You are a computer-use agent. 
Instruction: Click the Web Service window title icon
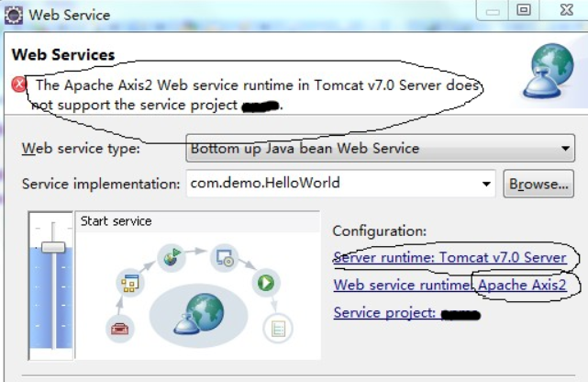[14, 15]
